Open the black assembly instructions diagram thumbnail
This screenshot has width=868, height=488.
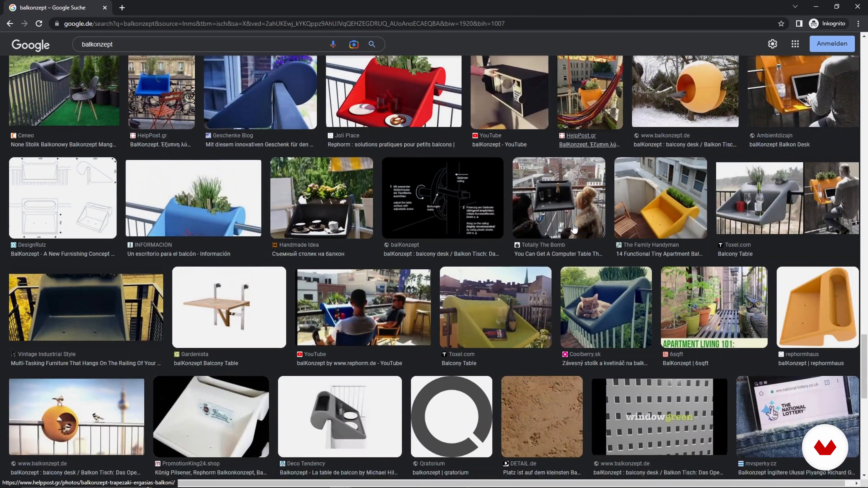pyautogui.click(x=442, y=198)
